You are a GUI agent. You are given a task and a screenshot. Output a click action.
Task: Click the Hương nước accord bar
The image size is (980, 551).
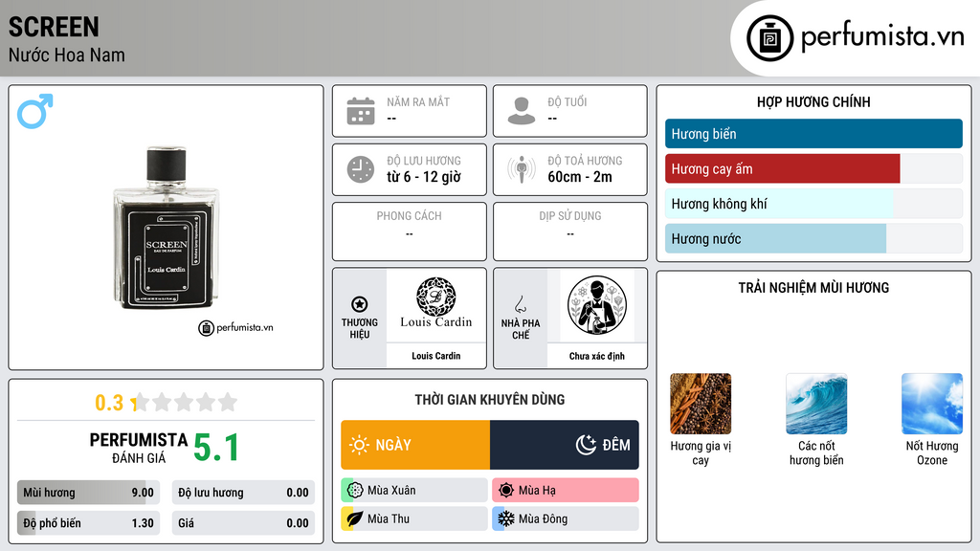813,238
